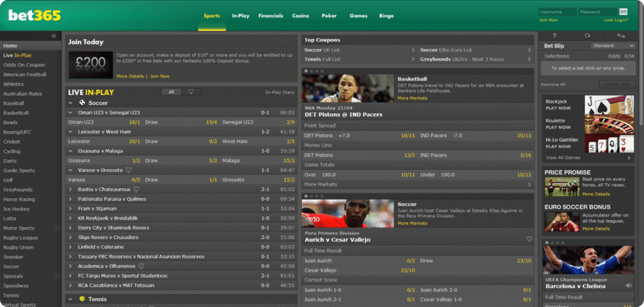Collapse the Leicester v West Ham match
This screenshot has height=307, width=644.
point(70,131)
